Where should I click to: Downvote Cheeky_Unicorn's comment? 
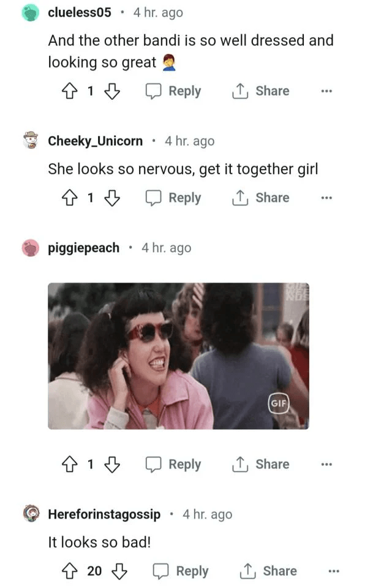[x=112, y=197]
